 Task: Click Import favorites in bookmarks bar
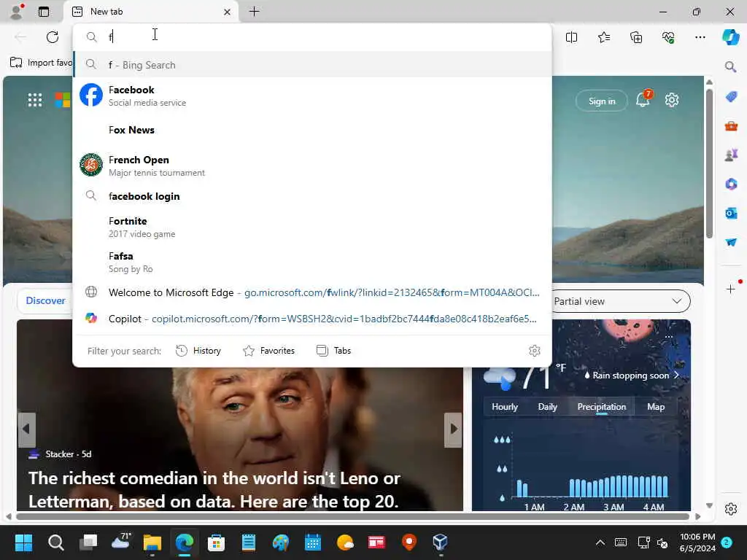pyautogui.click(x=42, y=63)
